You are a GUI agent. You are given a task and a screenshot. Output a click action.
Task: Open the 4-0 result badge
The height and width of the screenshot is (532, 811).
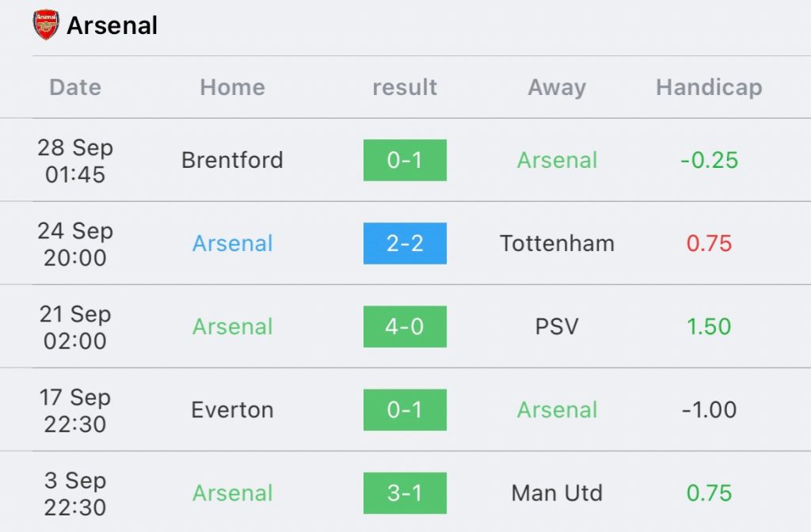point(405,326)
